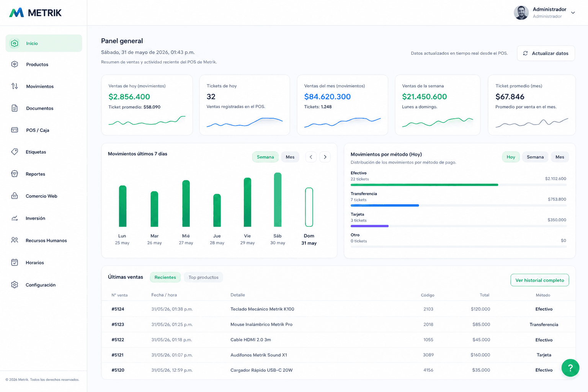The height and width of the screenshot is (392, 588).
Task: Open Recursos Humanos in sidebar
Action: click(x=44, y=240)
